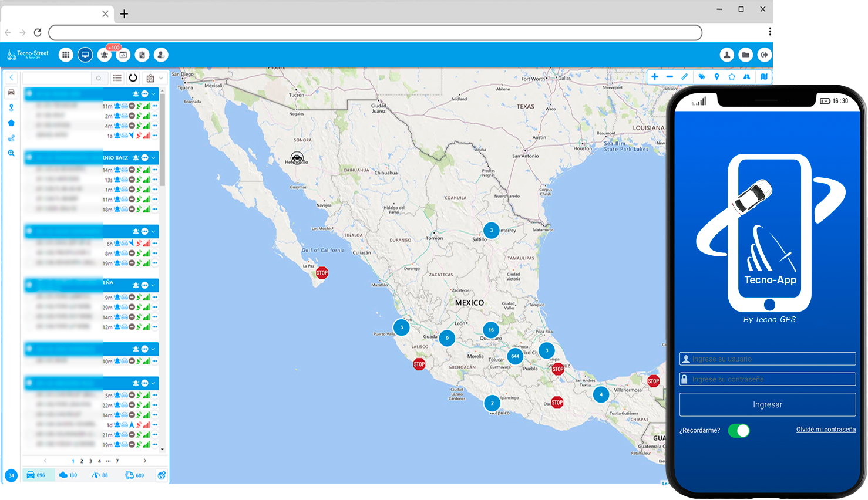Click the 34 notification counter badge

click(11, 475)
